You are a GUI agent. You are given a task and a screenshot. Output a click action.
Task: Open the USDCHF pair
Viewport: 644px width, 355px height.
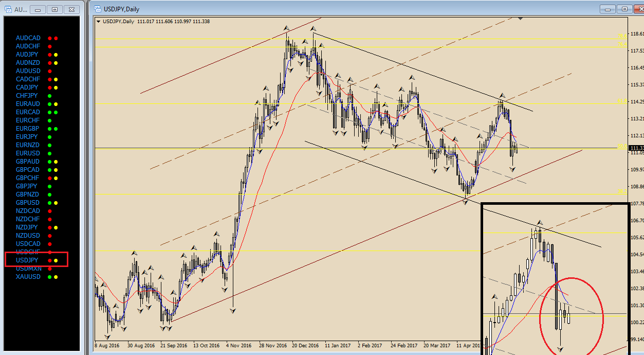coord(28,252)
